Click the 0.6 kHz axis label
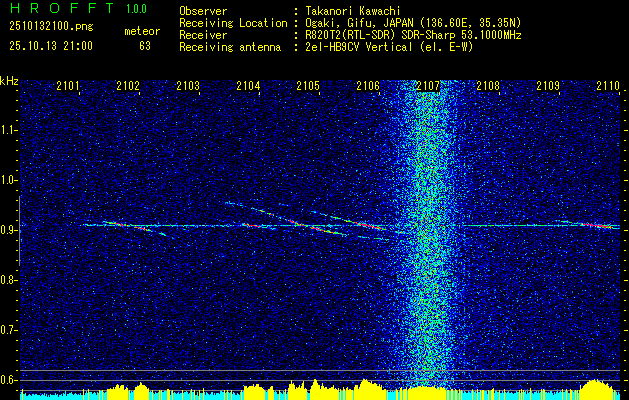The width and height of the screenshot is (629, 400). pyautogui.click(x=8, y=380)
